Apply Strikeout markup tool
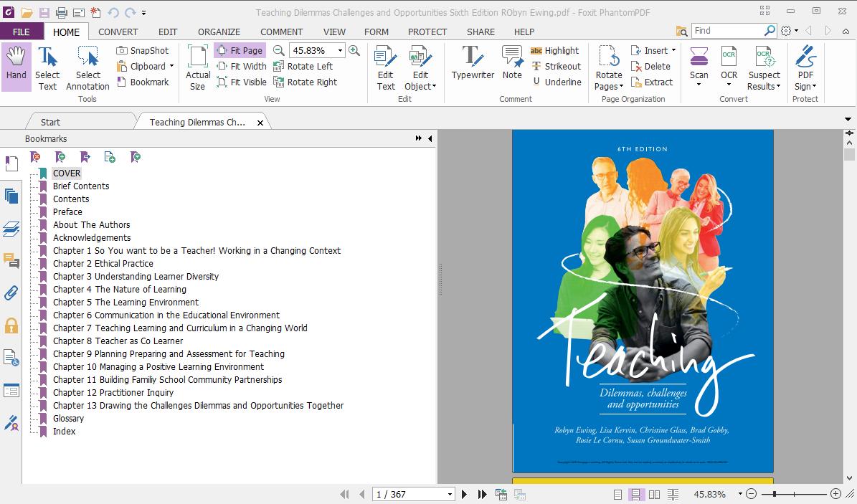Screen dimensions: 857x504 pos(557,66)
